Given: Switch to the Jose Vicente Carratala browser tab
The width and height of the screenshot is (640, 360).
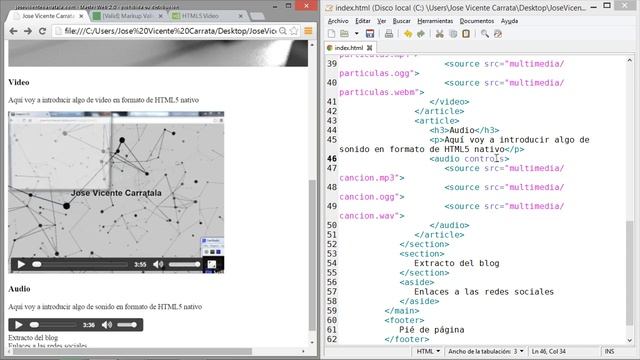Looking at the screenshot, I should [x=48, y=16].
